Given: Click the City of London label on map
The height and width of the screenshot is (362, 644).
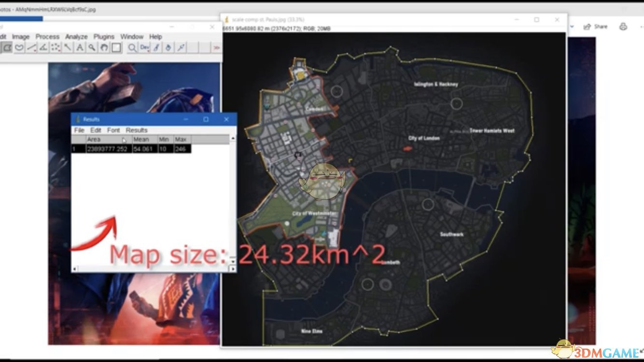Looking at the screenshot, I should (x=423, y=138).
